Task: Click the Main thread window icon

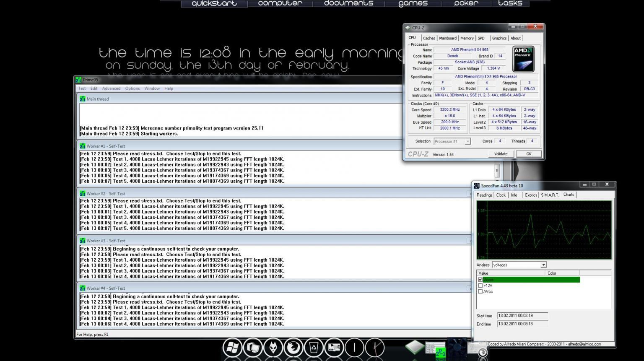Action: tap(83, 99)
